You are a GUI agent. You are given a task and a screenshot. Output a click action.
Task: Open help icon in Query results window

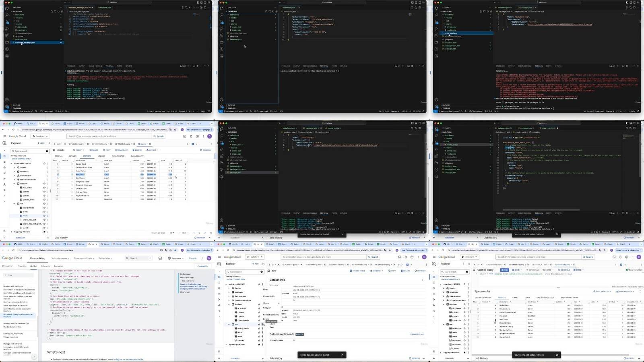[627, 257]
